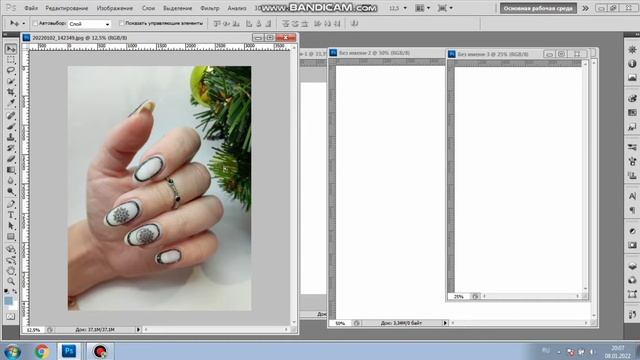Select the Pen tool

[11, 204]
